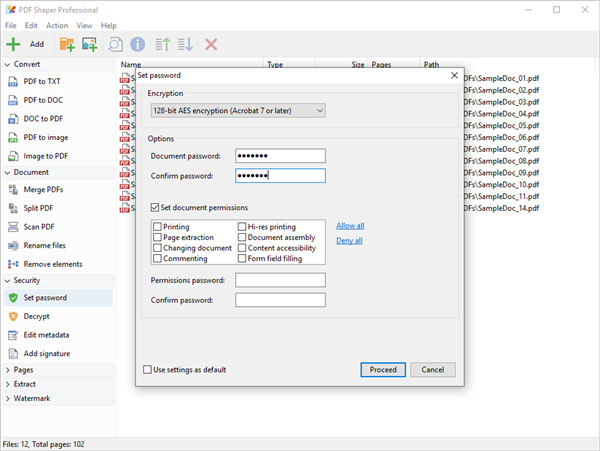This screenshot has height=451, width=600.
Task: Enable the Changing document permission
Action: 157,248
